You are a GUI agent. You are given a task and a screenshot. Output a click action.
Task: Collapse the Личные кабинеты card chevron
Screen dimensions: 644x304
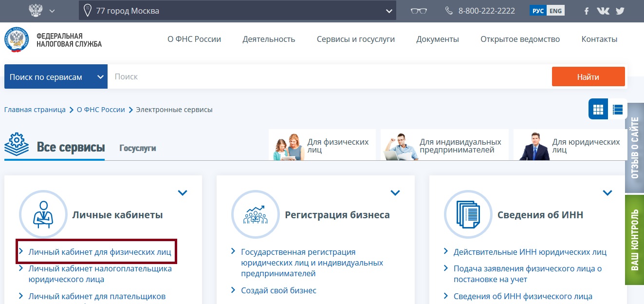click(x=183, y=193)
